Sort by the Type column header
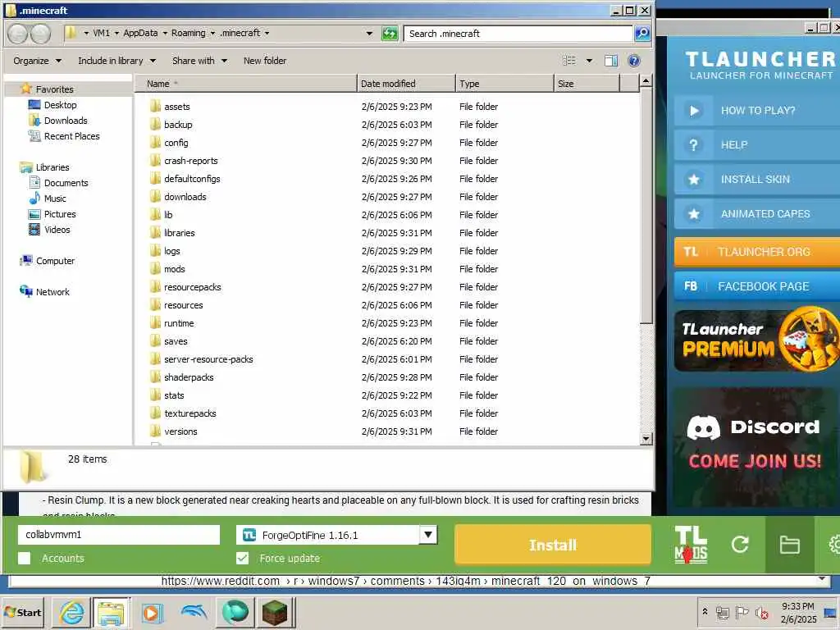This screenshot has width=840, height=630. click(504, 84)
